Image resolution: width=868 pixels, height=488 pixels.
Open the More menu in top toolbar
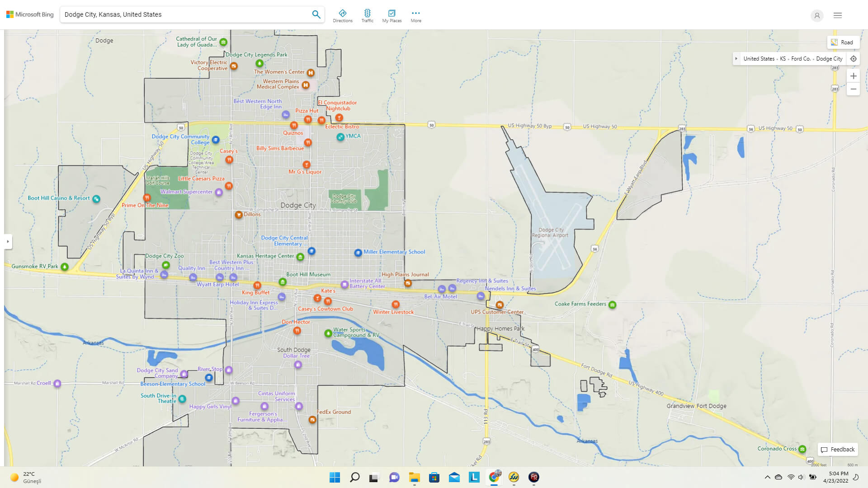[415, 14]
